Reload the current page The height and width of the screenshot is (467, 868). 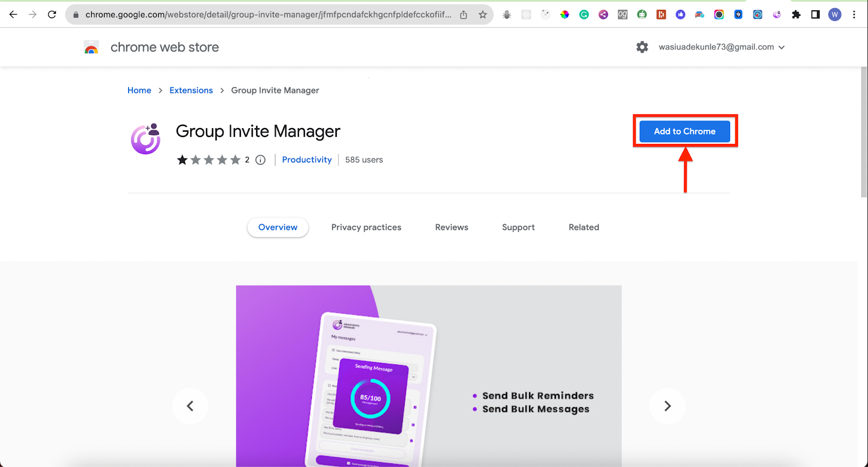click(52, 15)
